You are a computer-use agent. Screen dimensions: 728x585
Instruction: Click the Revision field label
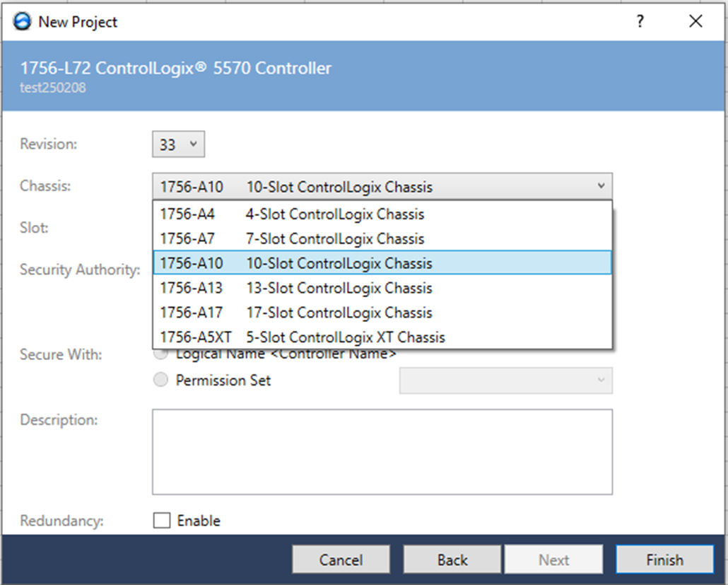coord(48,144)
